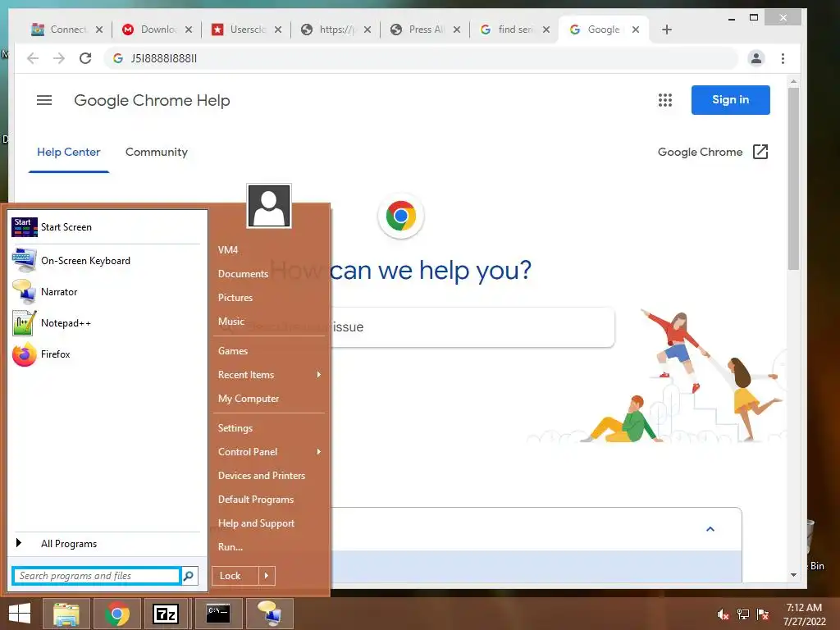Screen dimensions: 840x630
Task: Switch to the Press Al tab
Action: click(x=426, y=30)
